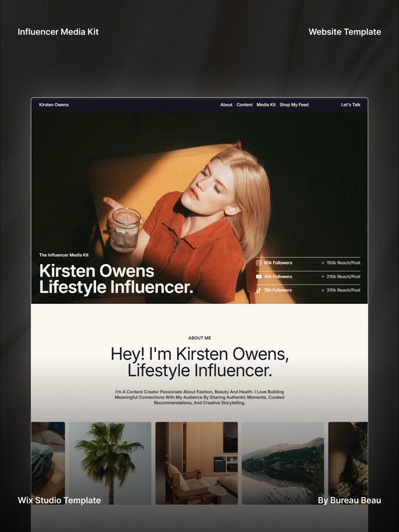Click the Website Template label
This screenshot has width=399, height=532.
click(x=345, y=32)
